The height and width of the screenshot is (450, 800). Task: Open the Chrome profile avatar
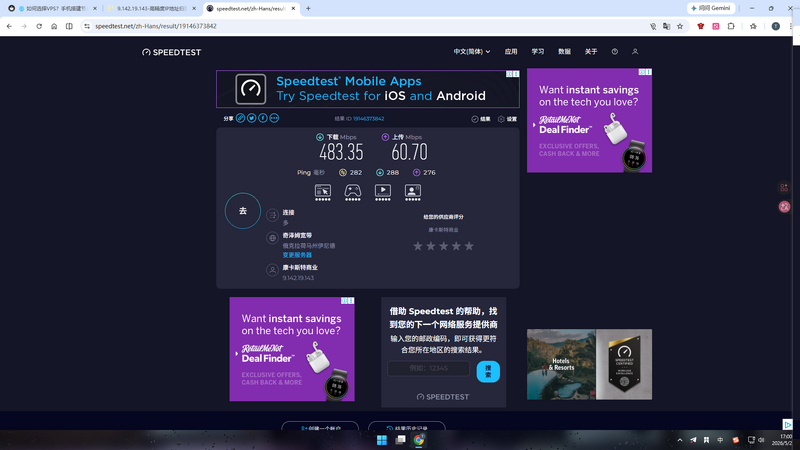tap(776, 26)
